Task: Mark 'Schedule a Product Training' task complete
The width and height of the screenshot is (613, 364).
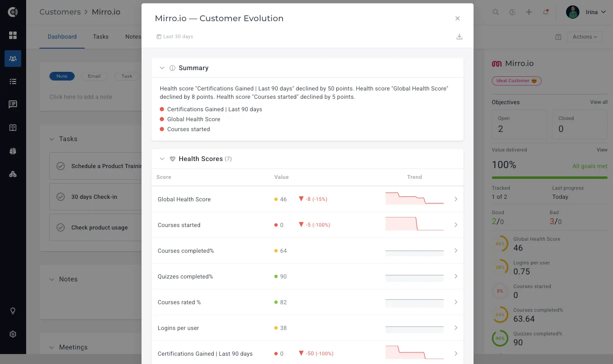Action: [61, 166]
